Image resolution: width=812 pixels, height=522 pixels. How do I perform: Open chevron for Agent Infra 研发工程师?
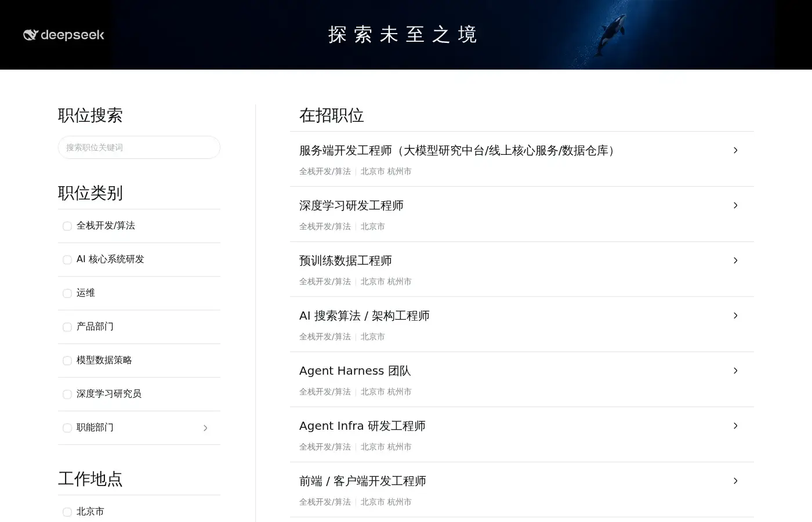point(735,426)
